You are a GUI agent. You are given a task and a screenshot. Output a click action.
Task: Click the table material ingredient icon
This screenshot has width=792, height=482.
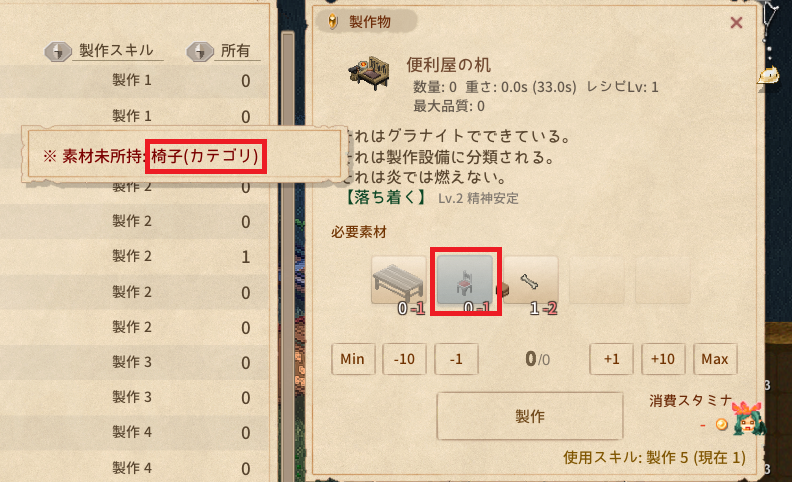click(x=399, y=280)
